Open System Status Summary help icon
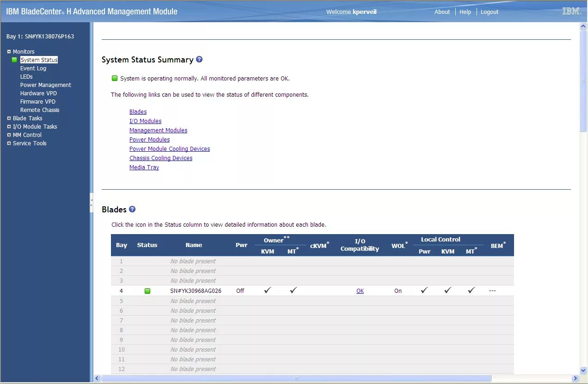The height and width of the screenshot is (384, 588). (x=199, y=59)
